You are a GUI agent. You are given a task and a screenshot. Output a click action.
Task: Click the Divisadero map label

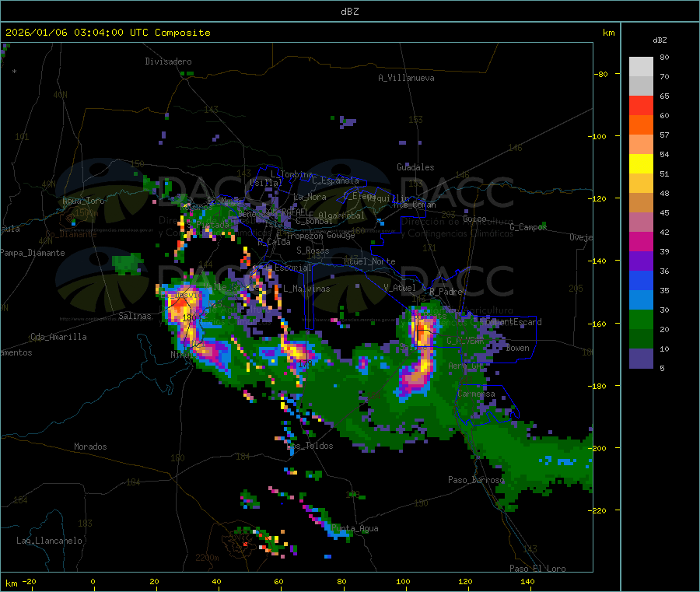[x=168, y=61]
